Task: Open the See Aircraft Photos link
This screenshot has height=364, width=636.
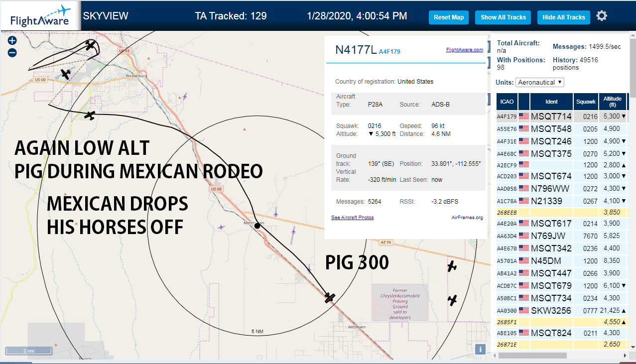Action: [x=352, y=218]
